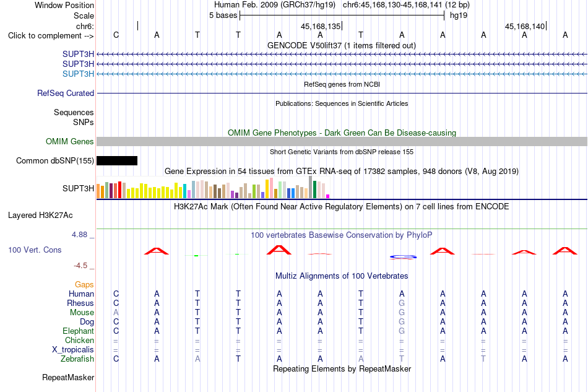
Task: Click the magenta bar ending the GTEx chart
Action: pyautogui.click(x=328, y=196)
